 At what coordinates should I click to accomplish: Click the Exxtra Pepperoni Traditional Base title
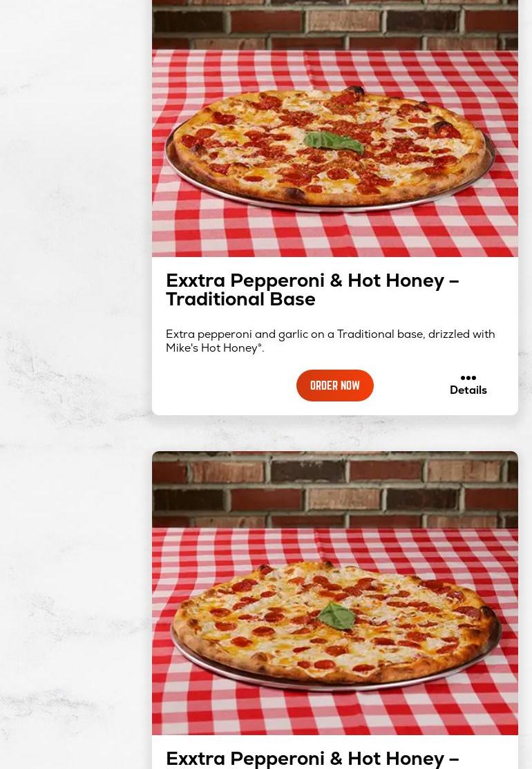coord(312,290)
